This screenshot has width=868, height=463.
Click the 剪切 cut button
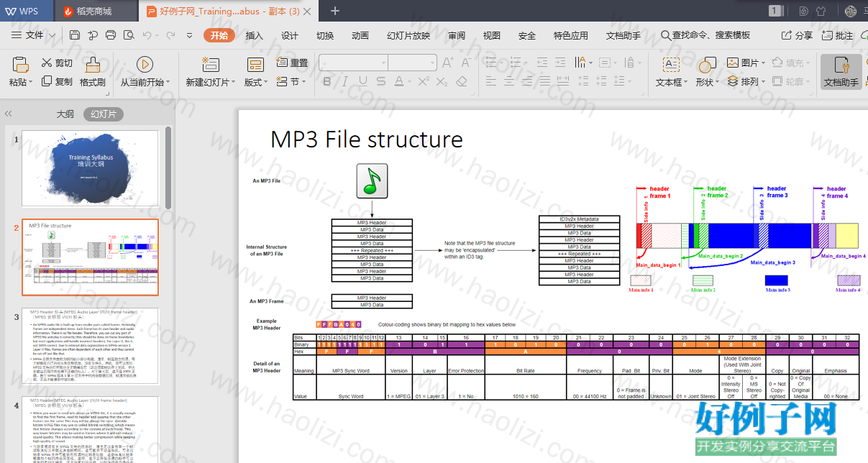coord(57,63)
